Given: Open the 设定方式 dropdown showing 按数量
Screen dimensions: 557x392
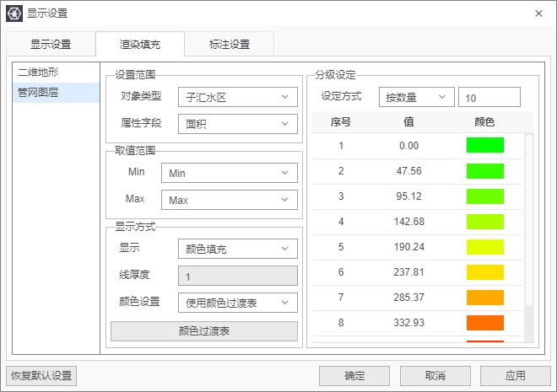Looking at the screenshot, I should [x=416, y=98].
